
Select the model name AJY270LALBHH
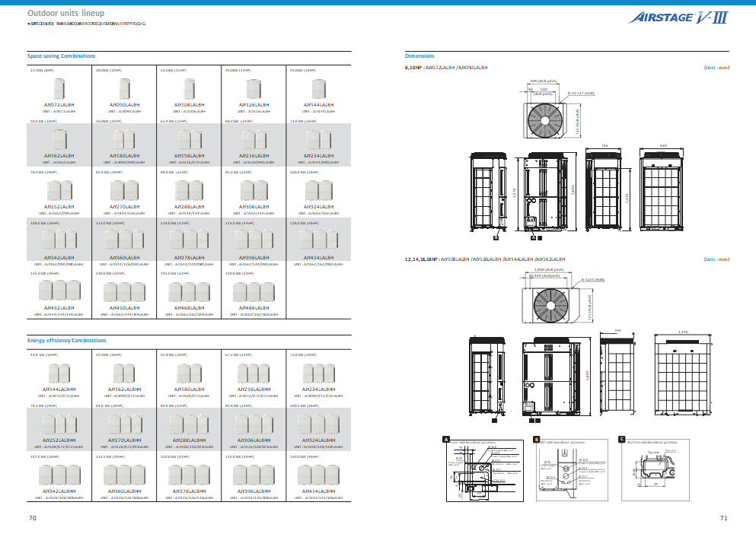tap(124, 440)
